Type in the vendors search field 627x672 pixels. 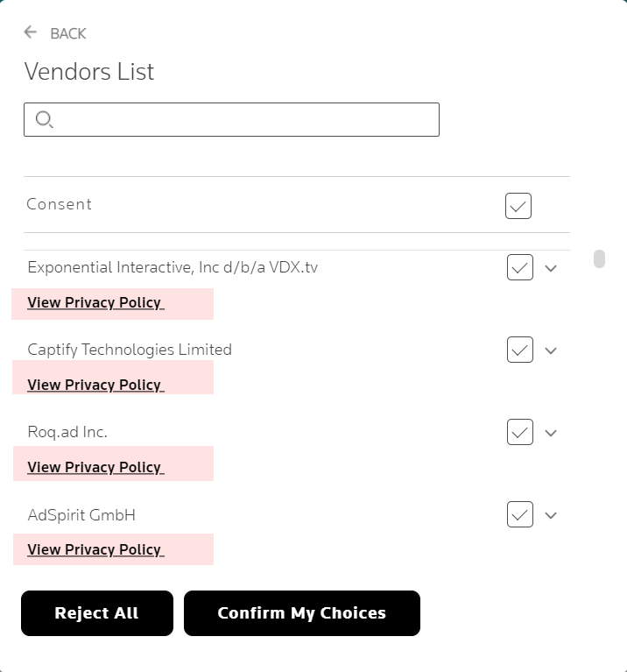point(245,120)
